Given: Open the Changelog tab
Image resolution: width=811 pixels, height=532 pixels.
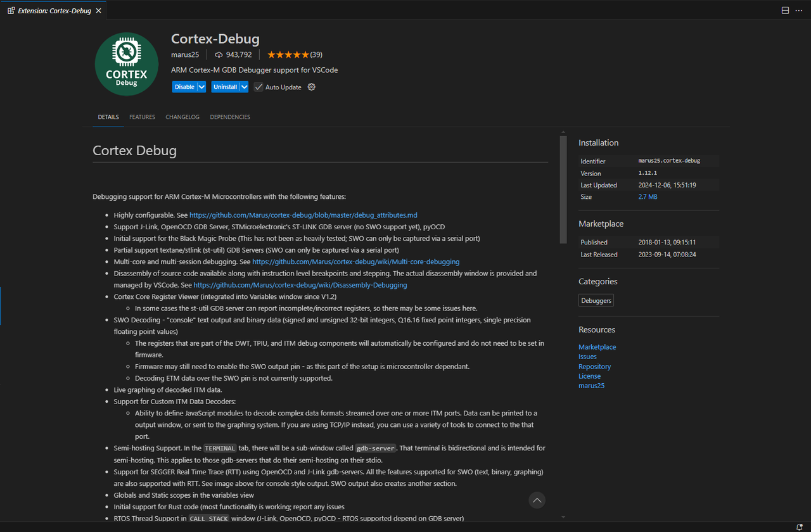Looking at the screenshot, I should pyautogui.click(x=182, y=117).
